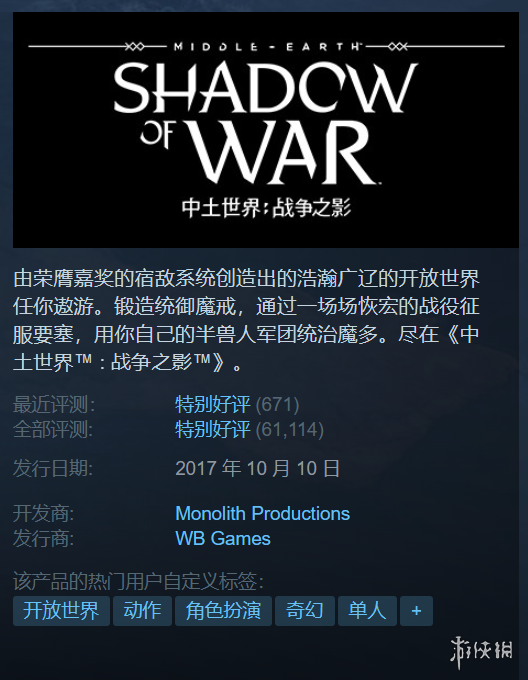Open the WB Games publisher link
The height and width of the screenshot is (680, 528).
[223, 539]
